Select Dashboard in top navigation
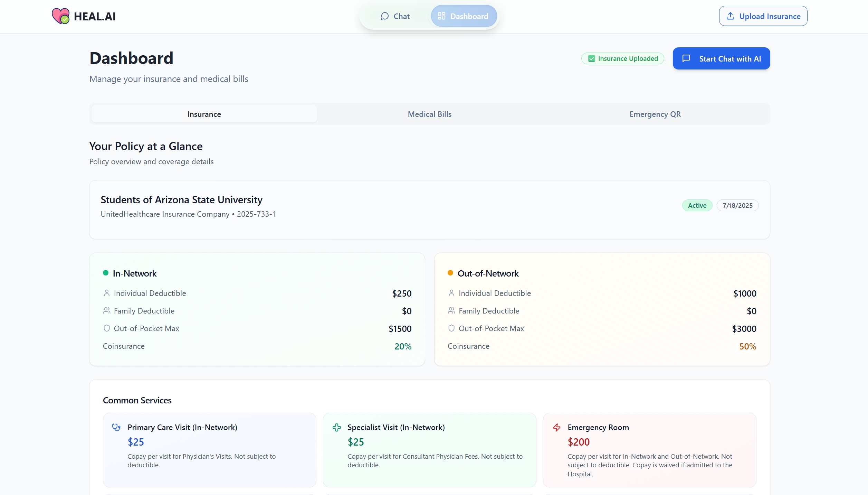 (x=464, y=16)
